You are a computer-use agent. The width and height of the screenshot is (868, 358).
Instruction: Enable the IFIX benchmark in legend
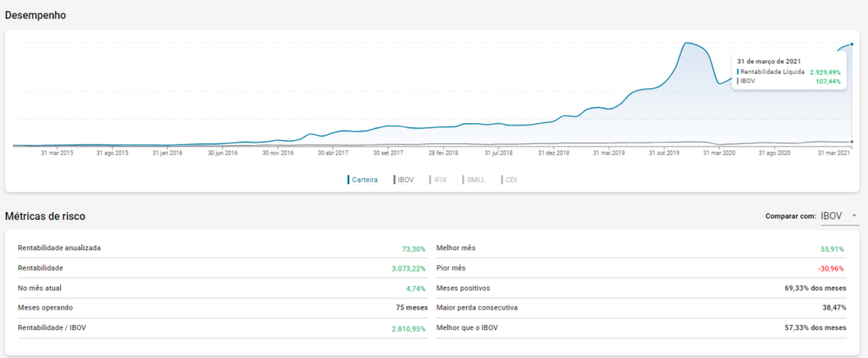pos(439,180)
